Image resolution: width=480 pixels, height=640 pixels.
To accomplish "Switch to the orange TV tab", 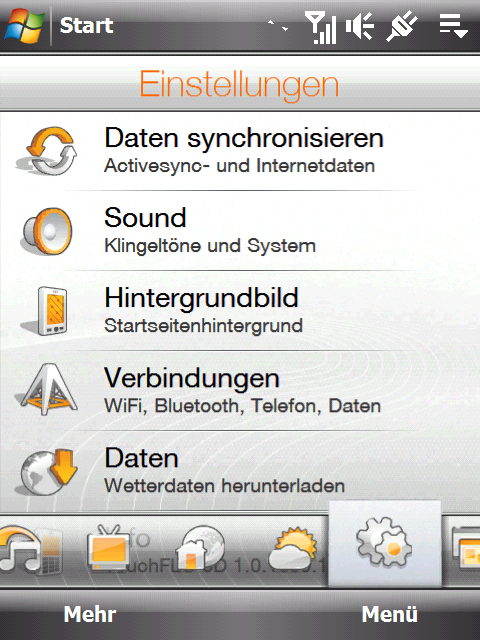I will [x=109, y=547].
